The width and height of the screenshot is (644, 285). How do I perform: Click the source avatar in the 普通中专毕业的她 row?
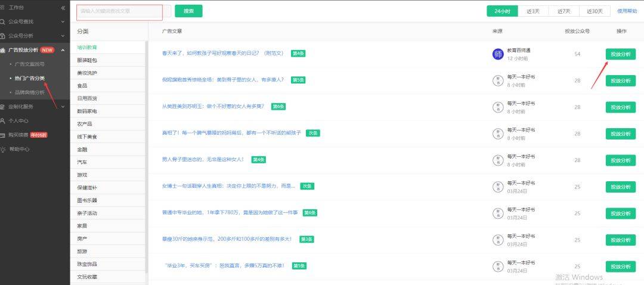[x=498, y=213]
